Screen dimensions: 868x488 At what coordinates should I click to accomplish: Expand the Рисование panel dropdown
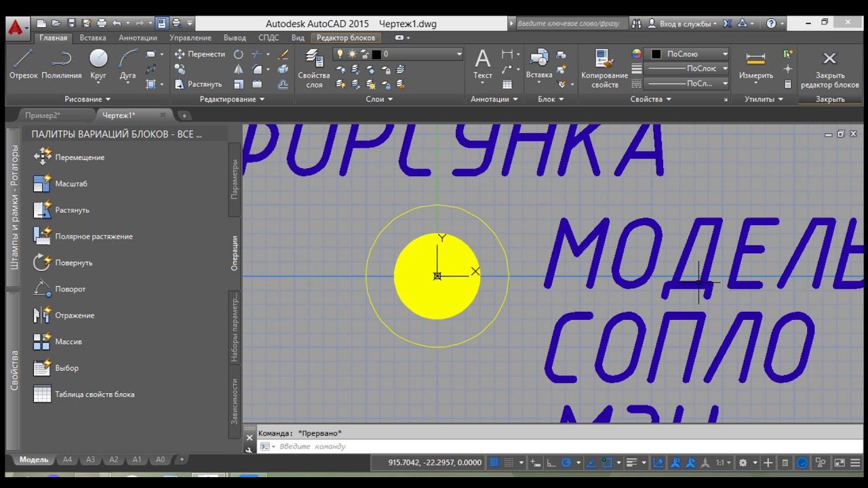(x=87, y=99)
